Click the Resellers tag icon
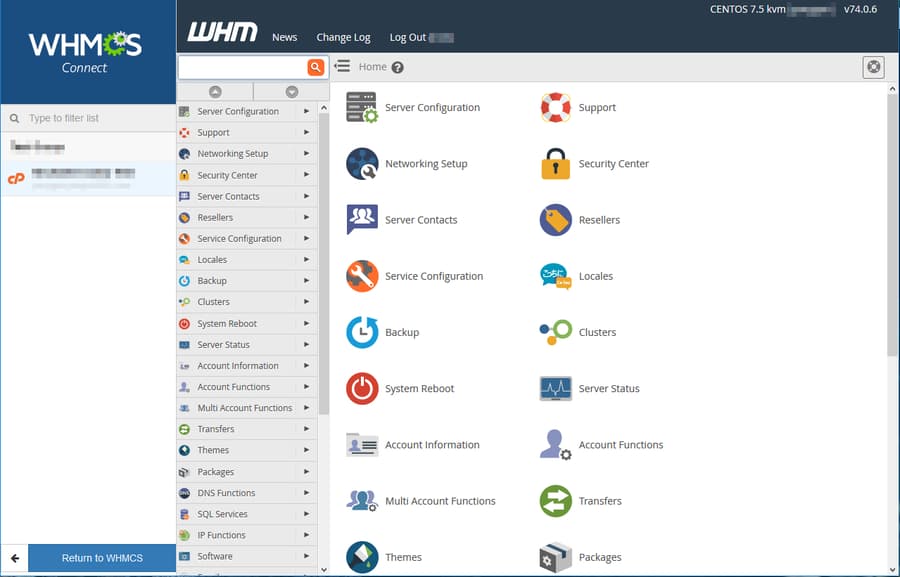Image resolution: width=900 pixels, height=577 pixels. [556, 218]
